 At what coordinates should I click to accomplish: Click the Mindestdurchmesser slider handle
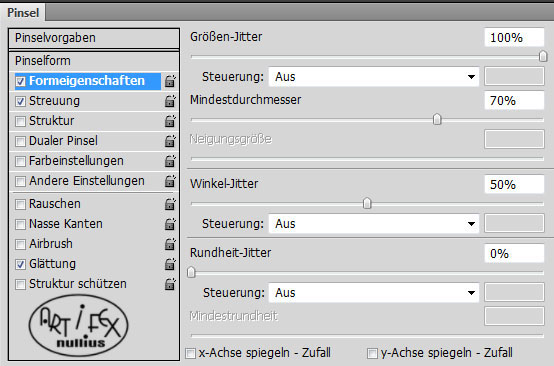click(437, 119)
